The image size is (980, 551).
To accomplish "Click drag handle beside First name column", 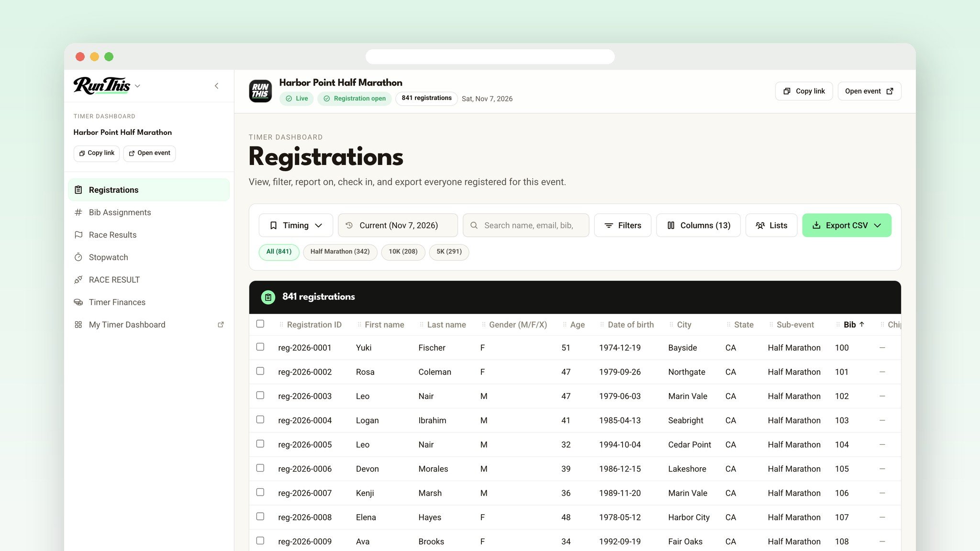I will click(359, 325).
